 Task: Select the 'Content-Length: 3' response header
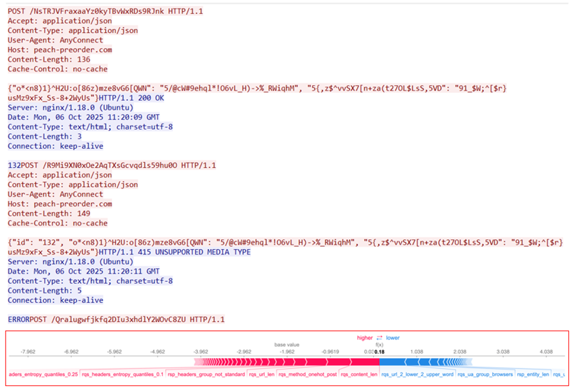point(45,136)
